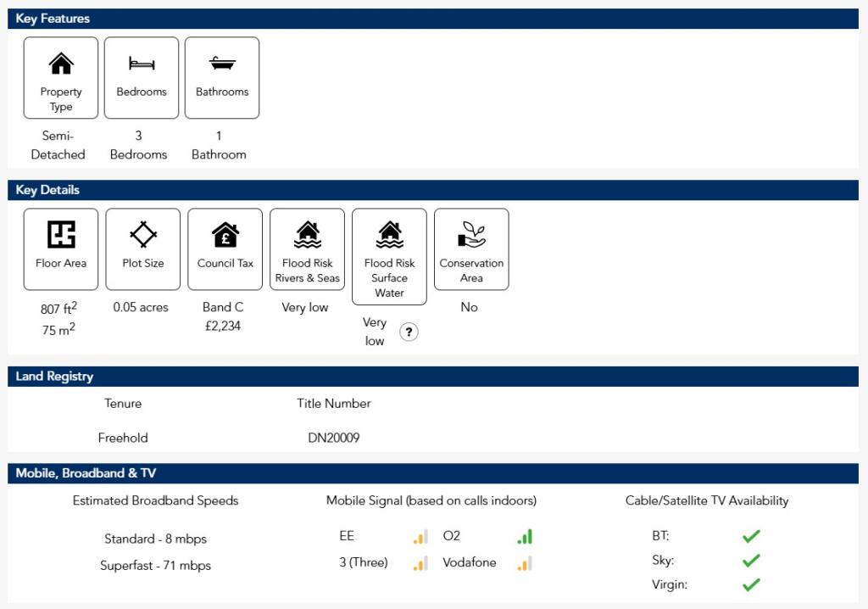This screenshot has height=609, width=868.
Task: Click Flood Risk Rivers & Seas icon
Action: (x=308, y=234)
